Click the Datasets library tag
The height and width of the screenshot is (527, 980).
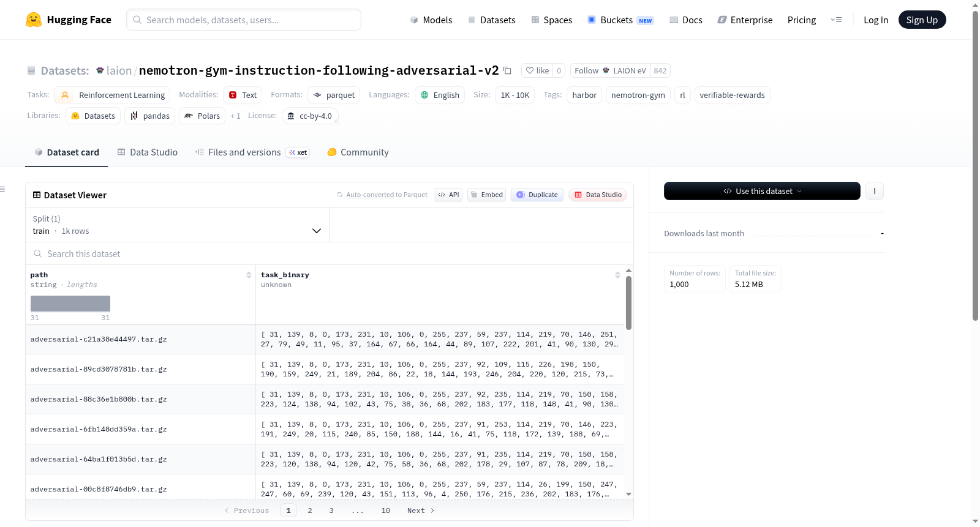point(93,116)
